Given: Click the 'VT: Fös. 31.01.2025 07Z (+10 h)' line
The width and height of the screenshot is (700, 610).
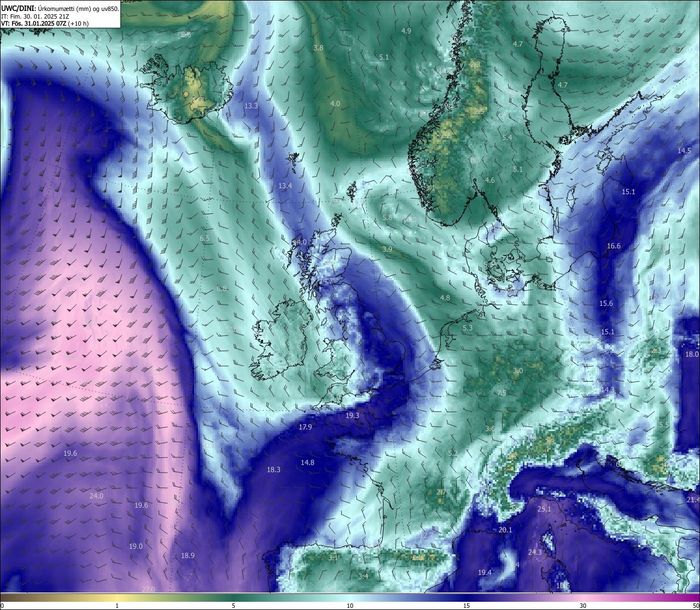Looking at the screenshot, I should (x=45, y=24).
